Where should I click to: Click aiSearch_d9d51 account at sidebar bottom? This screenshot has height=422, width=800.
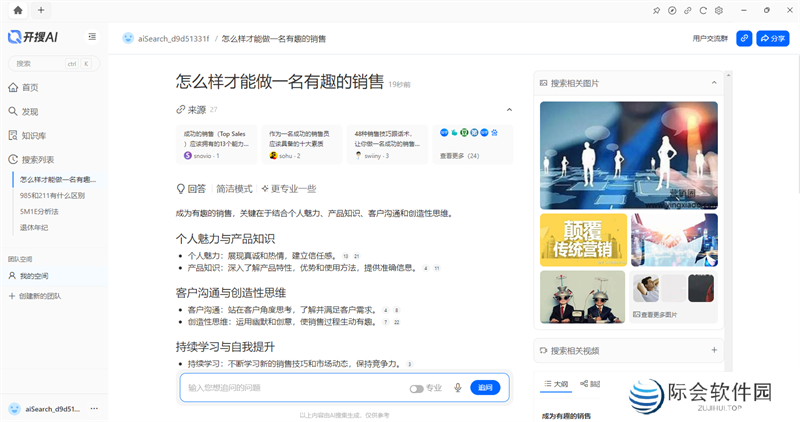pos(46,409)
